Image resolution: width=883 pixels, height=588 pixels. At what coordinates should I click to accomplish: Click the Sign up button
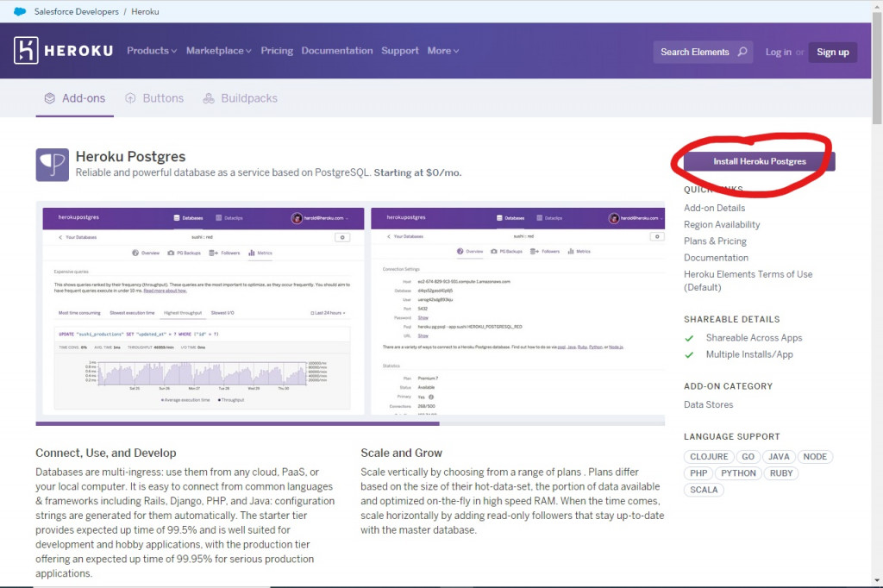click(x=833, y=52)
